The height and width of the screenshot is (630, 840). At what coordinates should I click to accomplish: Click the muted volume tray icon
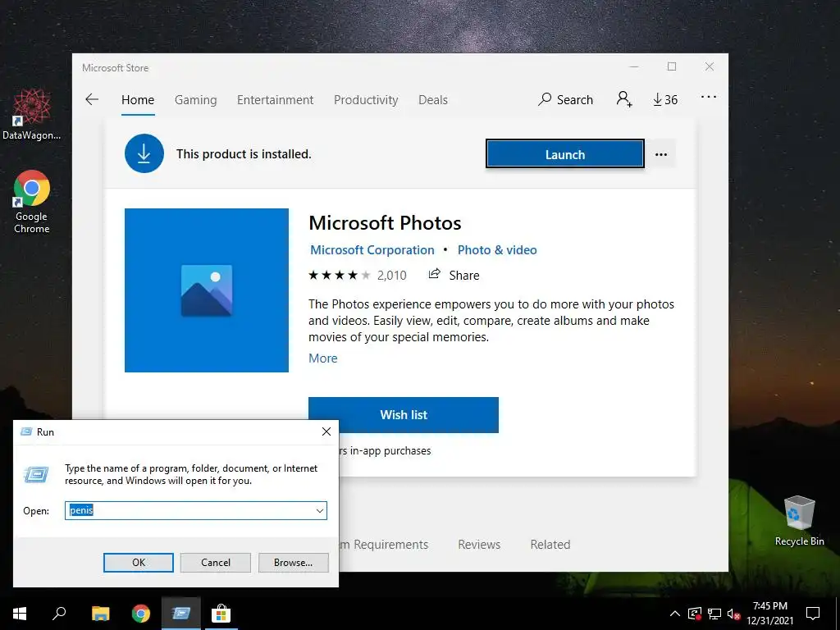click(x=733, y=614)
